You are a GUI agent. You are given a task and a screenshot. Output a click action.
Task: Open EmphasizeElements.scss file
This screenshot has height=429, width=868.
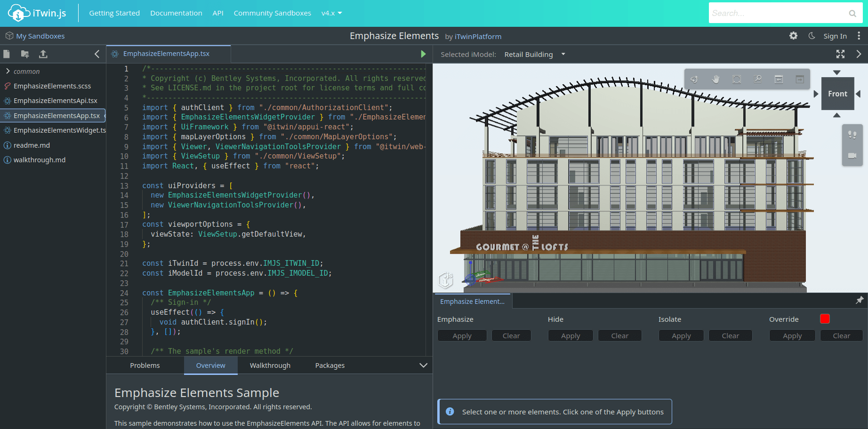[x=53, y=86]
